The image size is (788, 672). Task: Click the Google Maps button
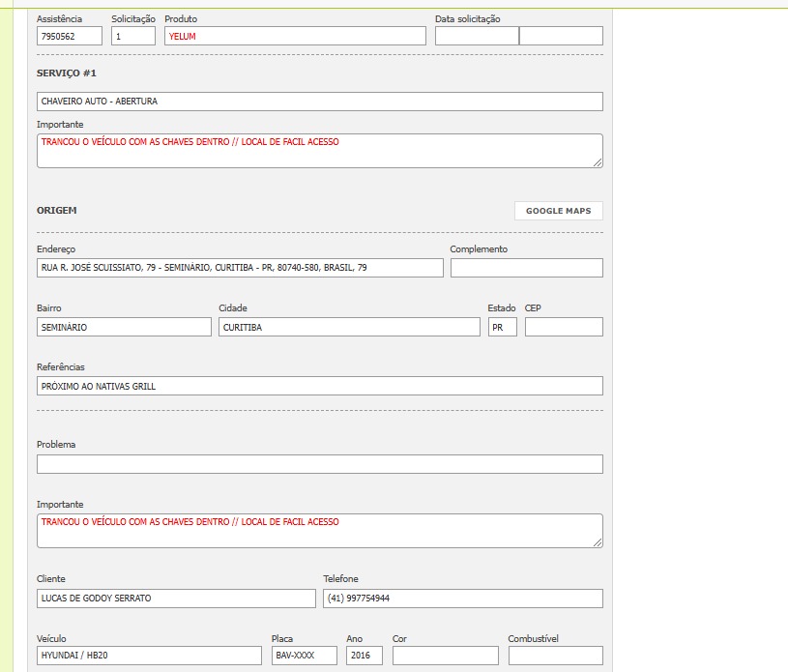558,211
